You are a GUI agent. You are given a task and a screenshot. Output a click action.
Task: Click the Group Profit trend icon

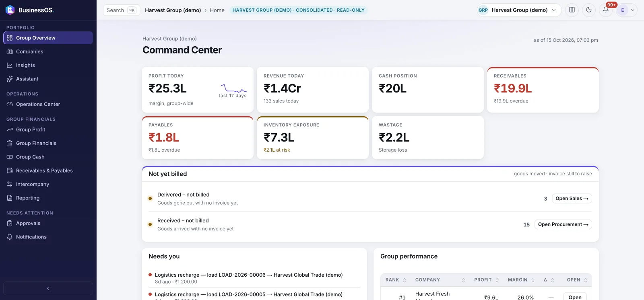10,129
